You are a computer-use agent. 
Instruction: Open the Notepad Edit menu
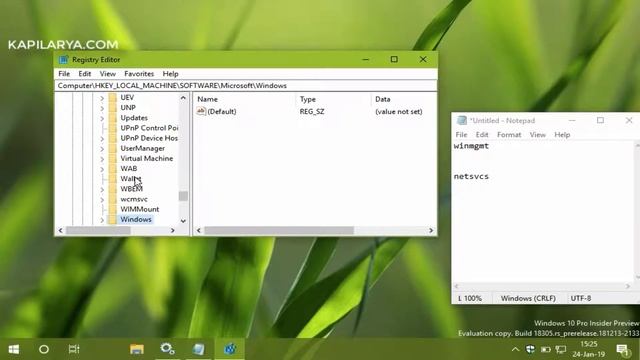pyautogui.click(x=482, y=135)
